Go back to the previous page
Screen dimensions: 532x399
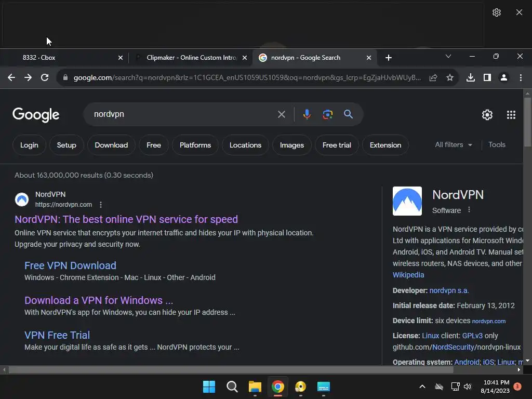11,78
